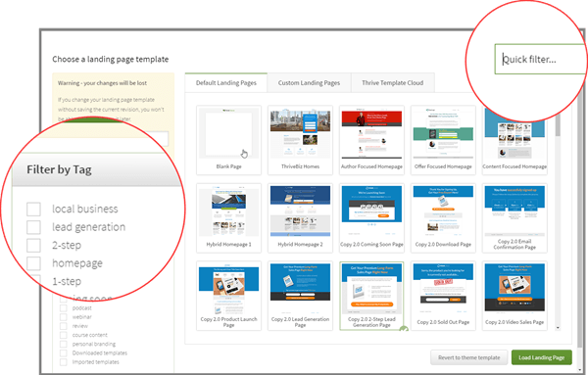588x375 pixels.
Task: Choose the Copy 2.0 Video Sales Page
Action: [514, 296]
